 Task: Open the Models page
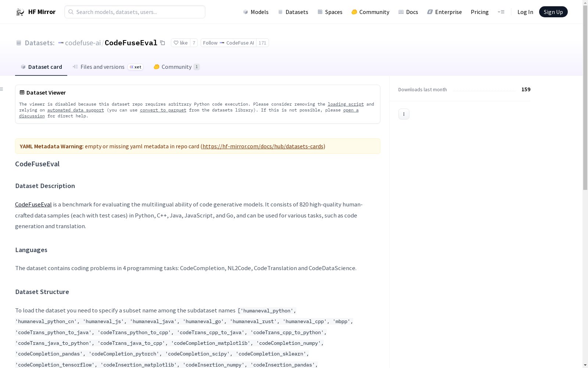tap(256, 12)
